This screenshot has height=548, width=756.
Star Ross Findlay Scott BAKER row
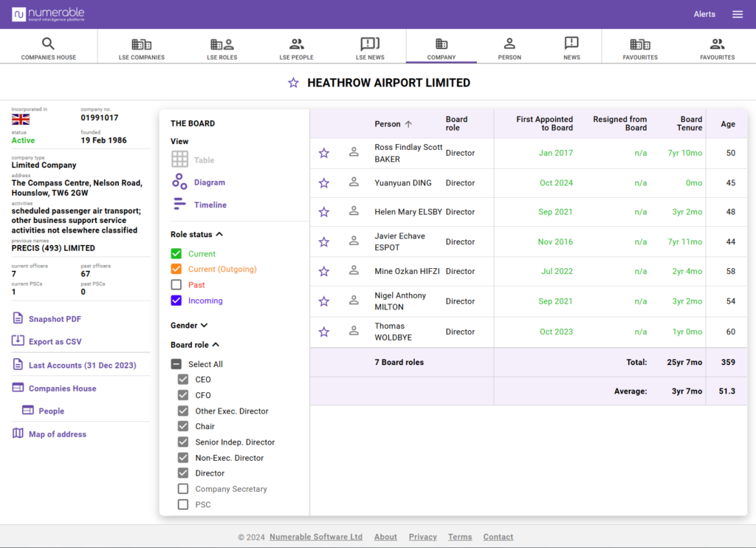[324, 154]
